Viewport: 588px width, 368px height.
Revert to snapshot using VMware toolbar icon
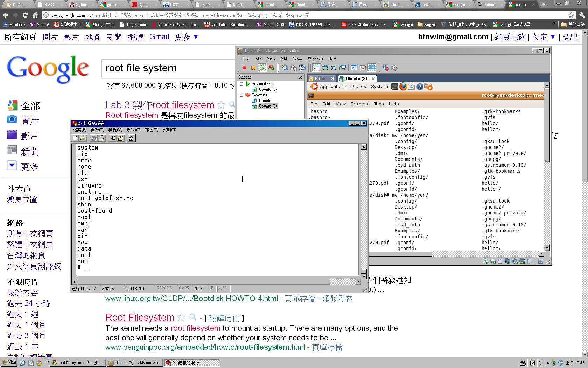[294, 68]
